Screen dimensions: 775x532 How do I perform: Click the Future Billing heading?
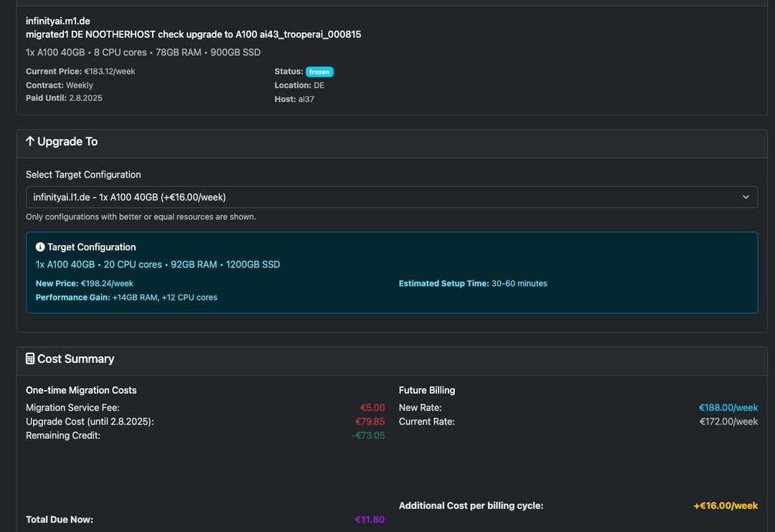[x=427, y=390]
